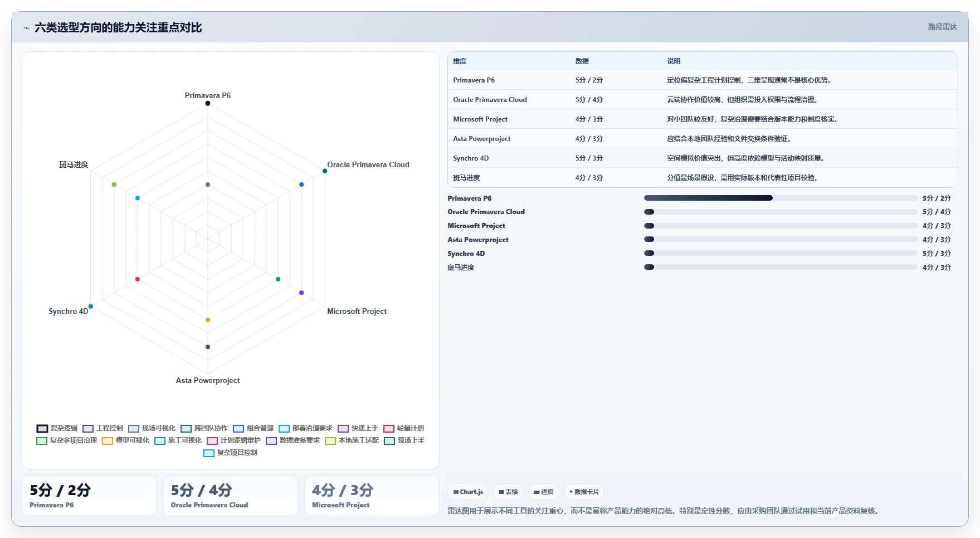Select the Primavera P6 table row name
Viewport: 980px width, 538px height.
click(474, 80)
